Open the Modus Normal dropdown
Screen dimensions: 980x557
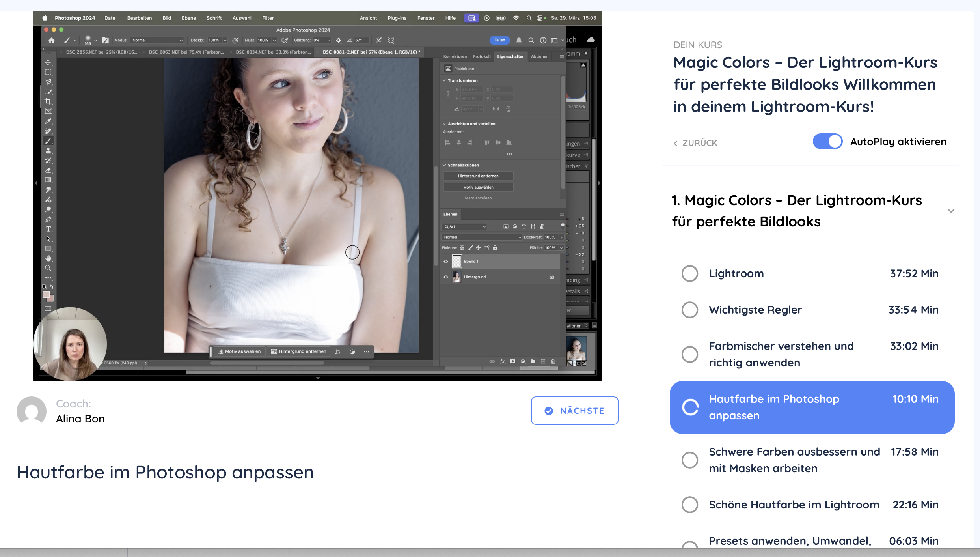click(157, 40)
